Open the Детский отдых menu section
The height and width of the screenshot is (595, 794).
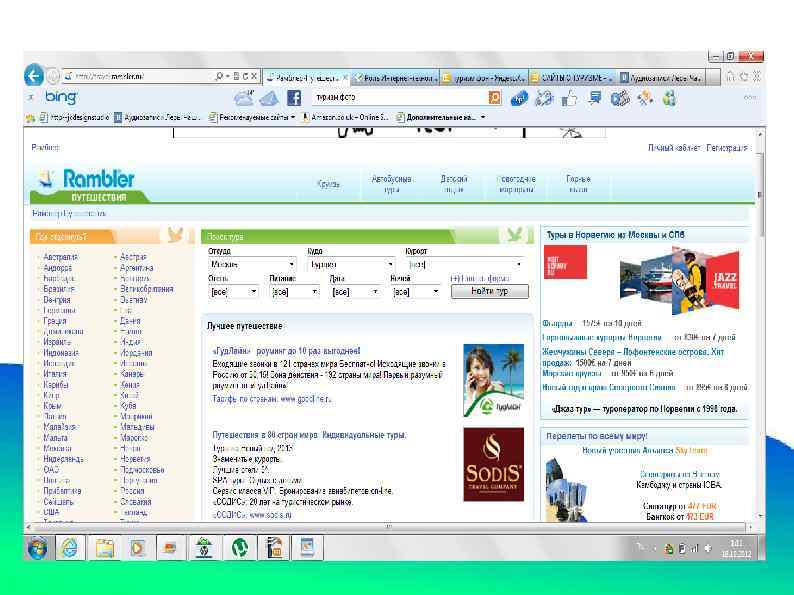tap(454, 184)
